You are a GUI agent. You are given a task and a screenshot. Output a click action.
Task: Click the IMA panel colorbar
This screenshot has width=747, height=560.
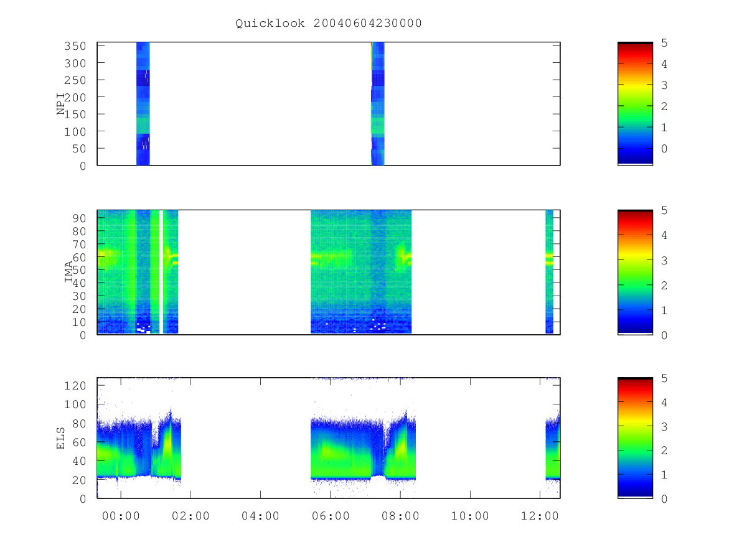pos(635,272)
